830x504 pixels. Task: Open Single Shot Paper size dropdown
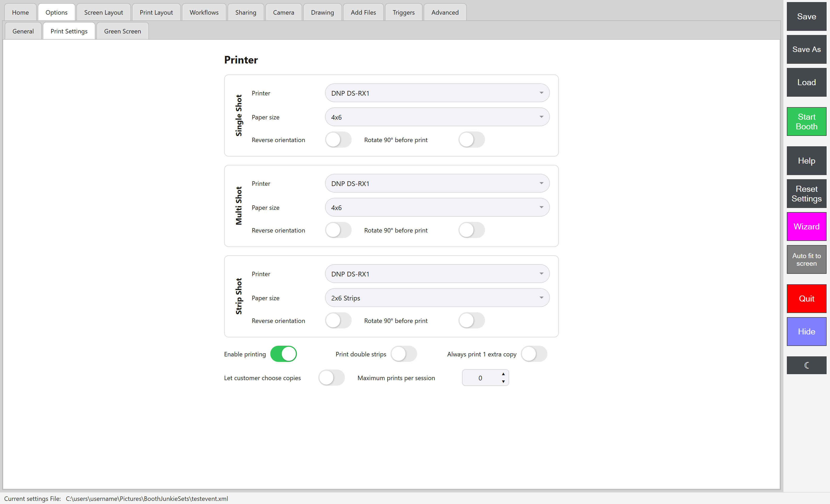pyautogui.click(x=437, y=117)
